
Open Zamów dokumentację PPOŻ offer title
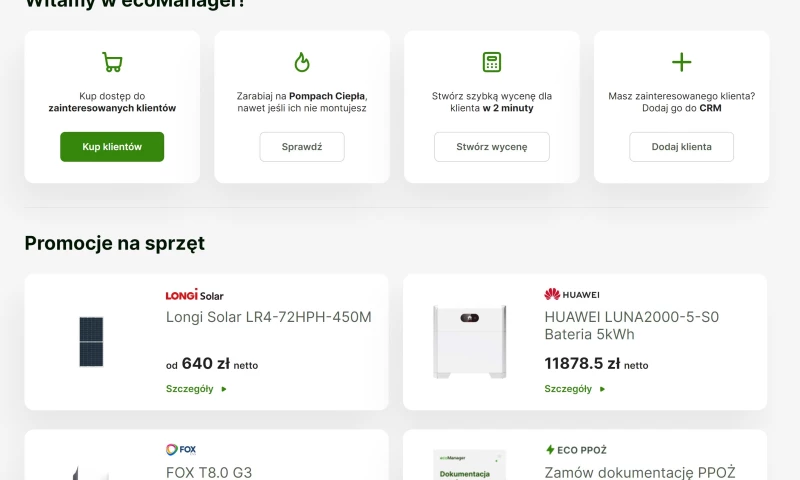tap(640, 472)
